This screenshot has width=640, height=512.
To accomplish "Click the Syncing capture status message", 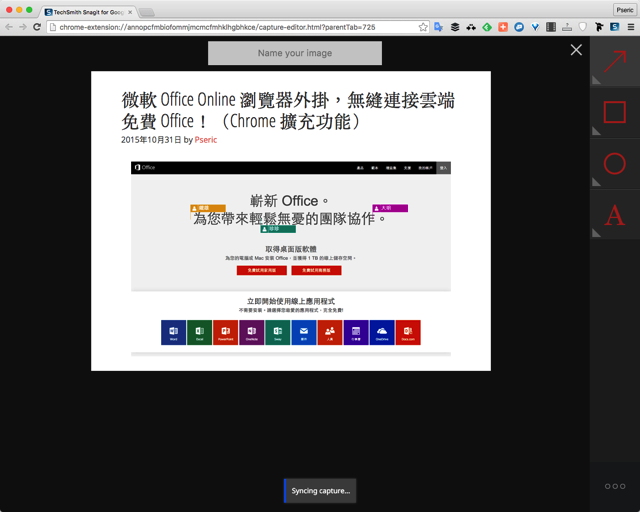I will click(x=320, y=491).
